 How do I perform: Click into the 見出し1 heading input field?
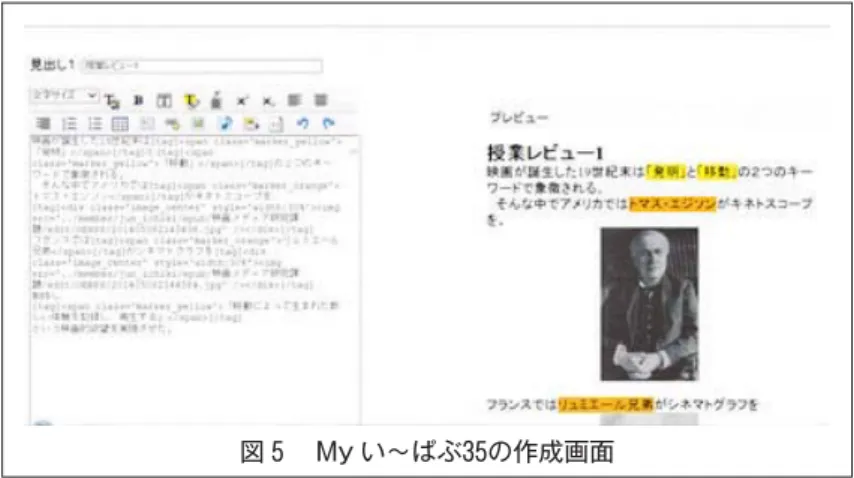[202, 65]
